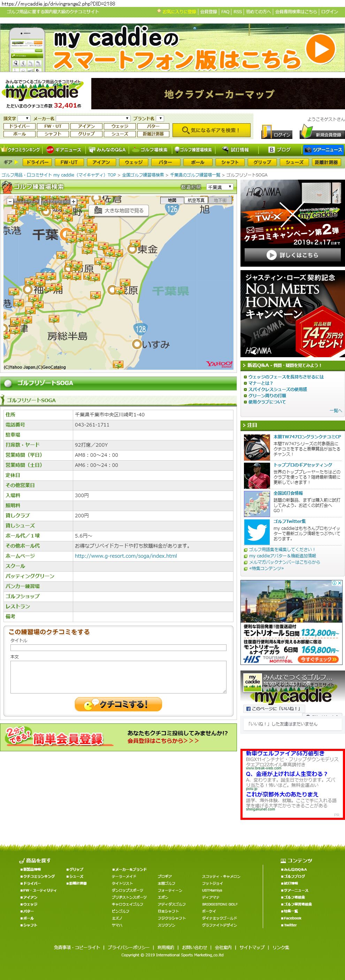Click the 簡単会員登録 banner

(x=118, y=737)
